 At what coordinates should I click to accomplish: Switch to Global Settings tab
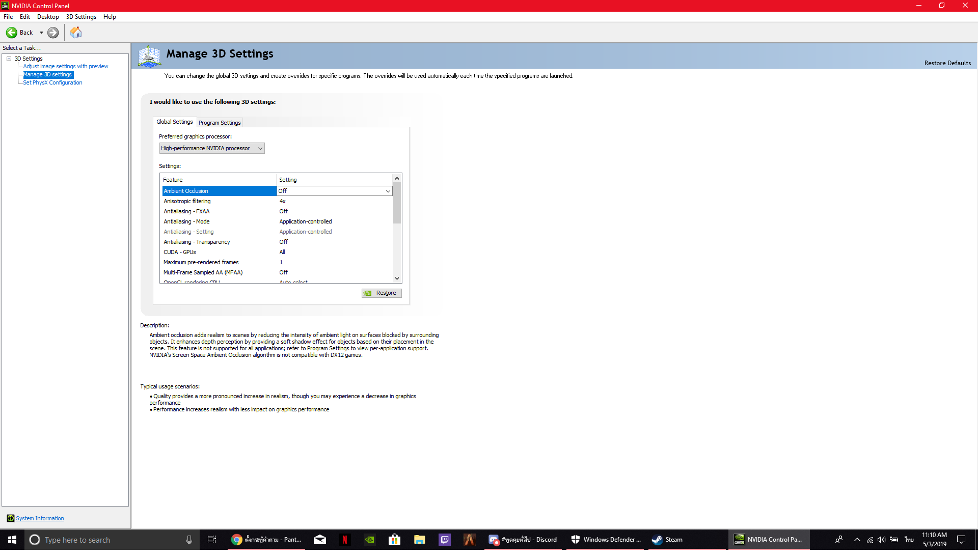tap(175, 122)
